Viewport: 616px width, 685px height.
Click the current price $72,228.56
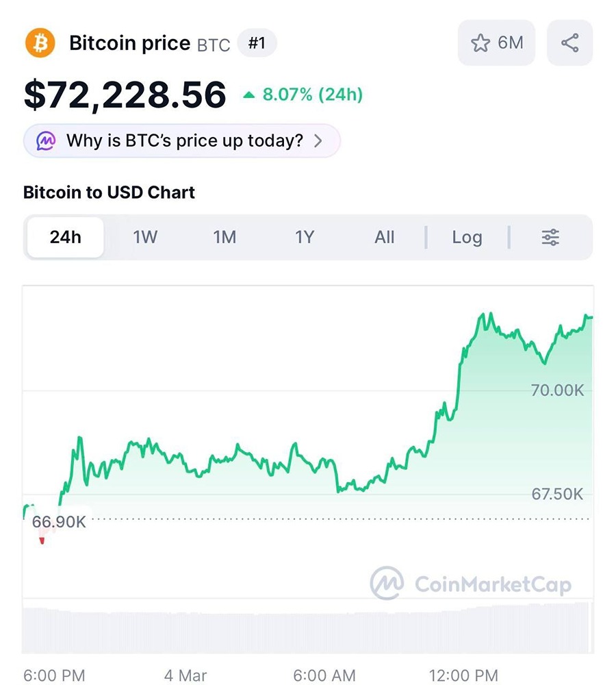tap(123, 95)
